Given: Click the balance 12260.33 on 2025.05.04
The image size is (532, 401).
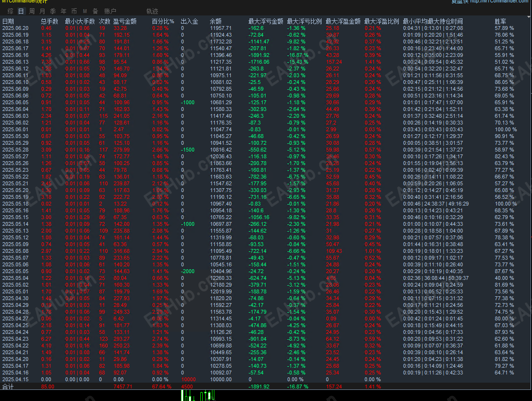Looking at the screenshot, I should coord(221,278).
